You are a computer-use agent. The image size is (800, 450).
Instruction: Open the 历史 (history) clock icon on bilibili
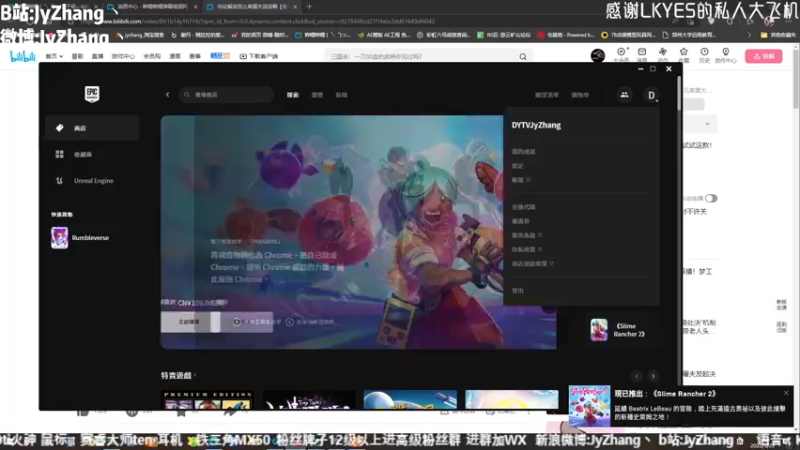[x=704, y=55]
